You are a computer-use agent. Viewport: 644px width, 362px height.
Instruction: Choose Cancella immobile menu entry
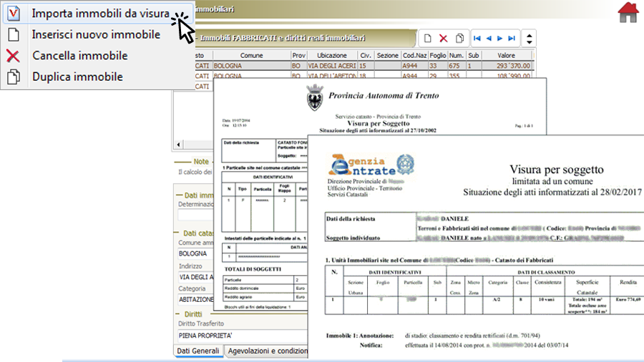80,55
